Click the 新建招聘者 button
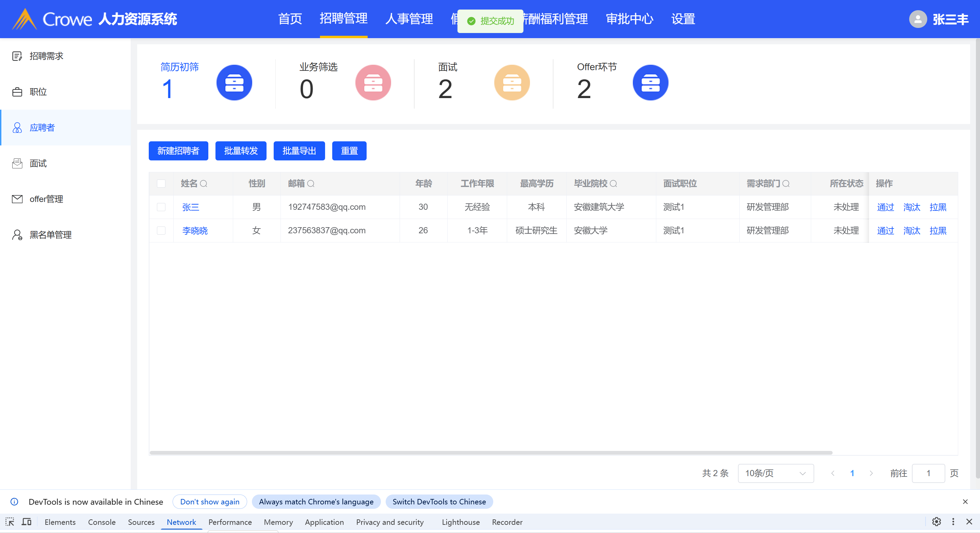Image resolution: width=980 pixels, height=533 pixels. (178, 151)
